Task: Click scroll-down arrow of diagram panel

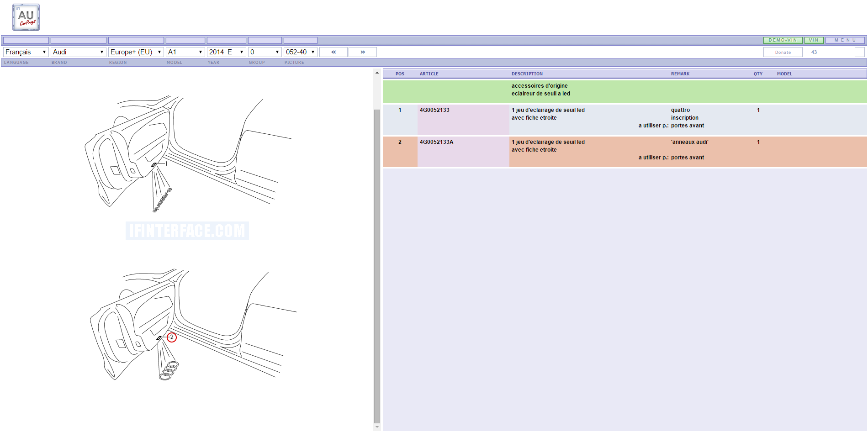Action: [x=377, y=427]
